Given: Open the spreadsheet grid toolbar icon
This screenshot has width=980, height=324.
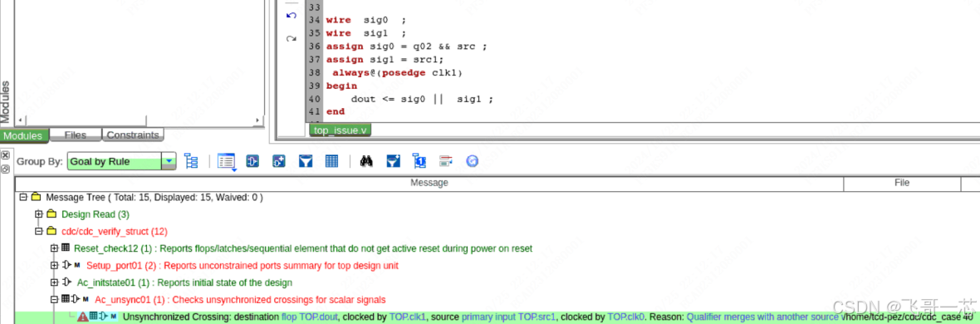Looking at the screenshot, I should 332,161.
